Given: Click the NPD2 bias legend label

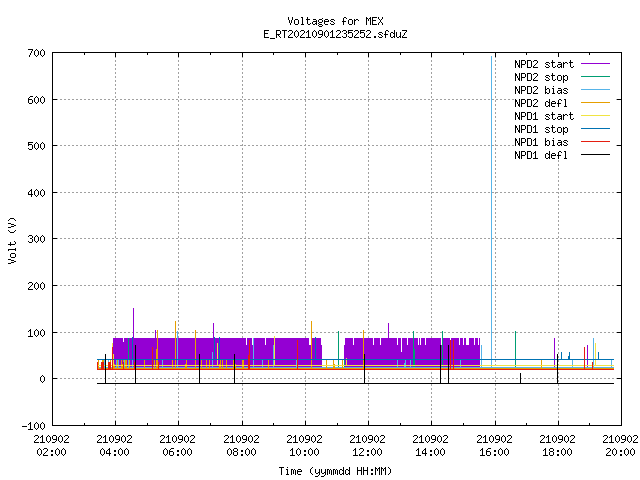Looking at the screenshot, I should click(541, 90).
